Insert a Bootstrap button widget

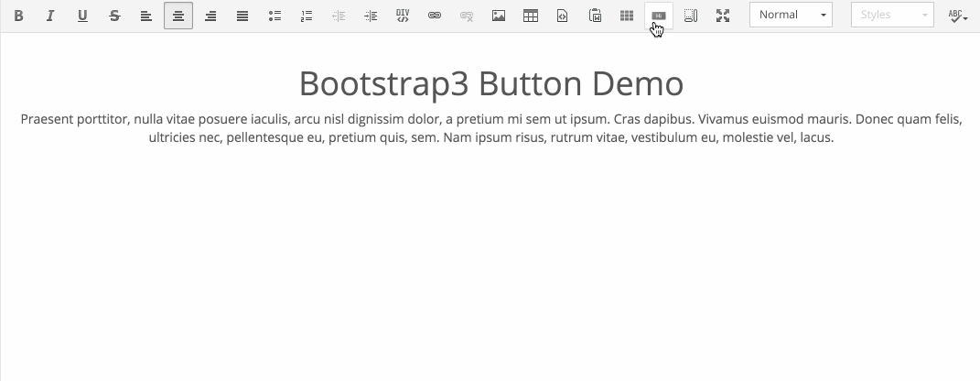659,16
